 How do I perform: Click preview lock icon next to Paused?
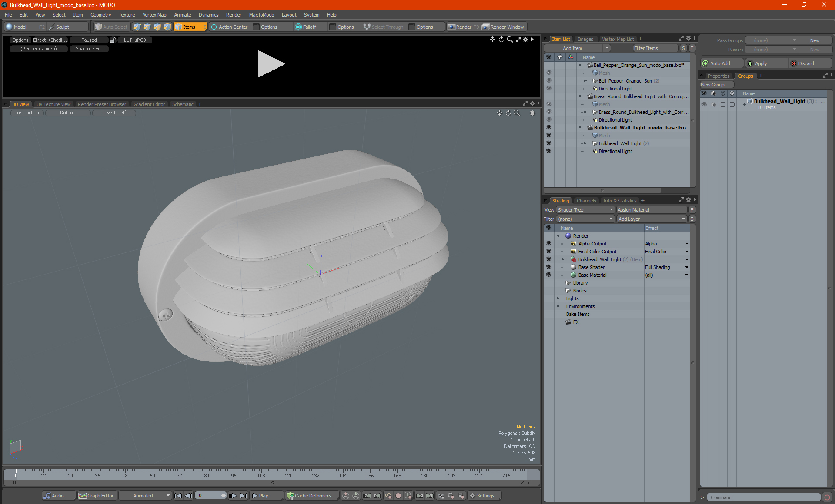[x=113, y=40]
